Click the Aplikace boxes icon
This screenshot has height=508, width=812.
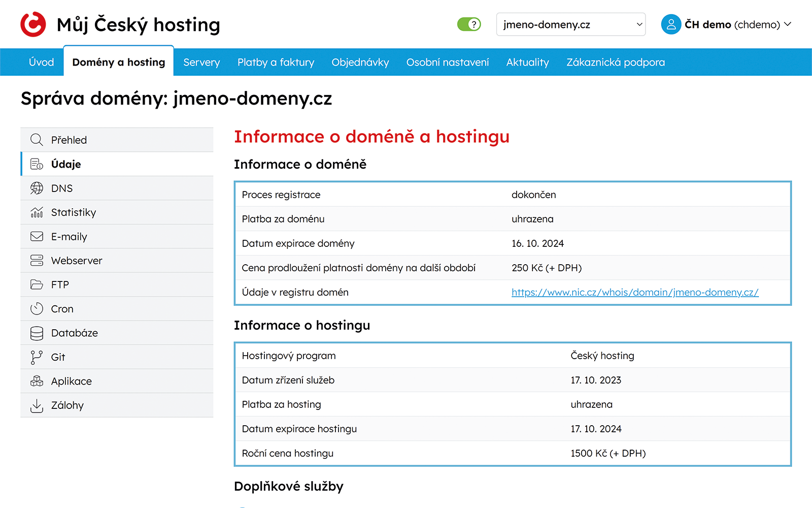point(37,381)
